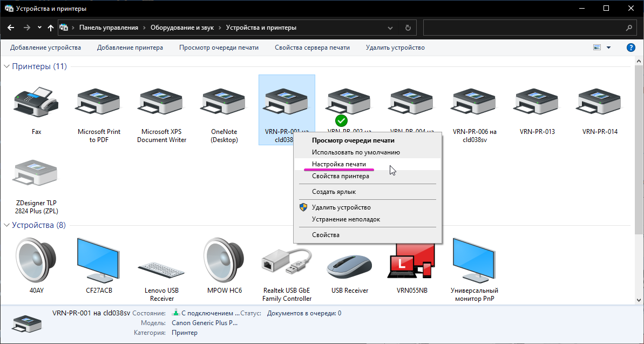
Task: Click the vertical scrollbar on the right
Action: click(639, 162)
